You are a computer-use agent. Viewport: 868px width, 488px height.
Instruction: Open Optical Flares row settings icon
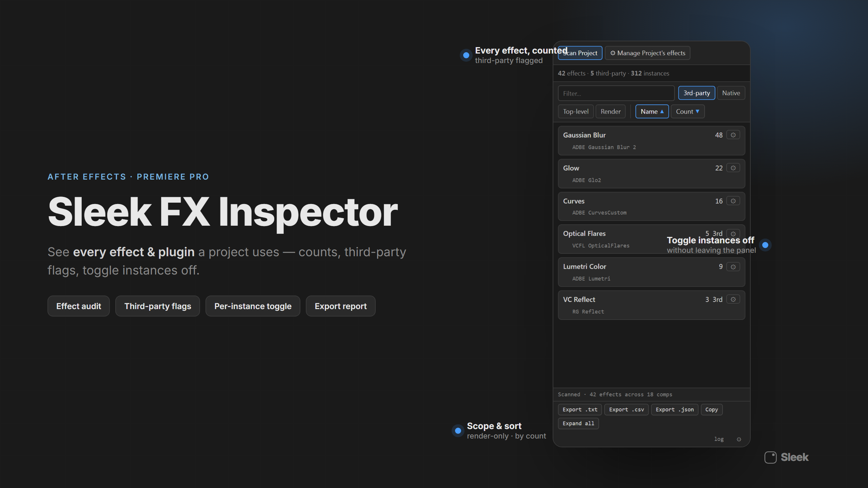click(x=733, y=233)
